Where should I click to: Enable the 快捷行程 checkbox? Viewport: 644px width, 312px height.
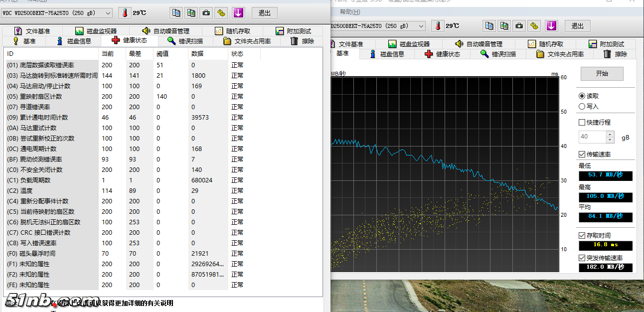pos(582,122)
